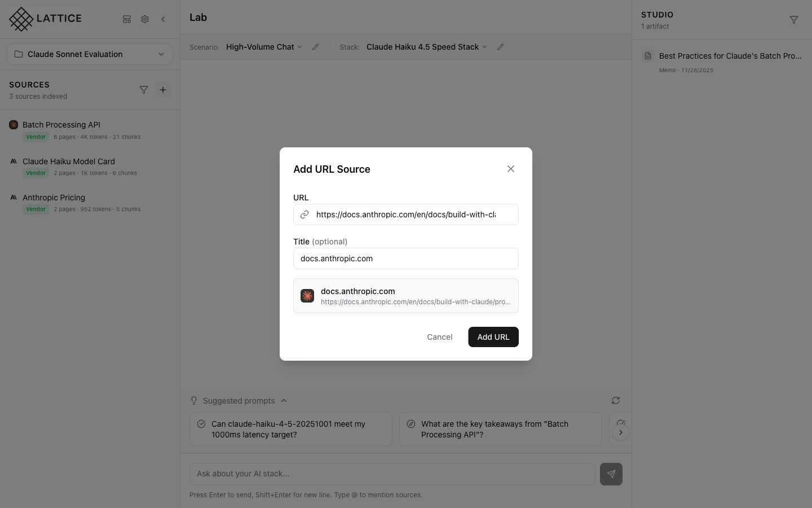
Task: Click the Add URL button
Action: (493, 337)
